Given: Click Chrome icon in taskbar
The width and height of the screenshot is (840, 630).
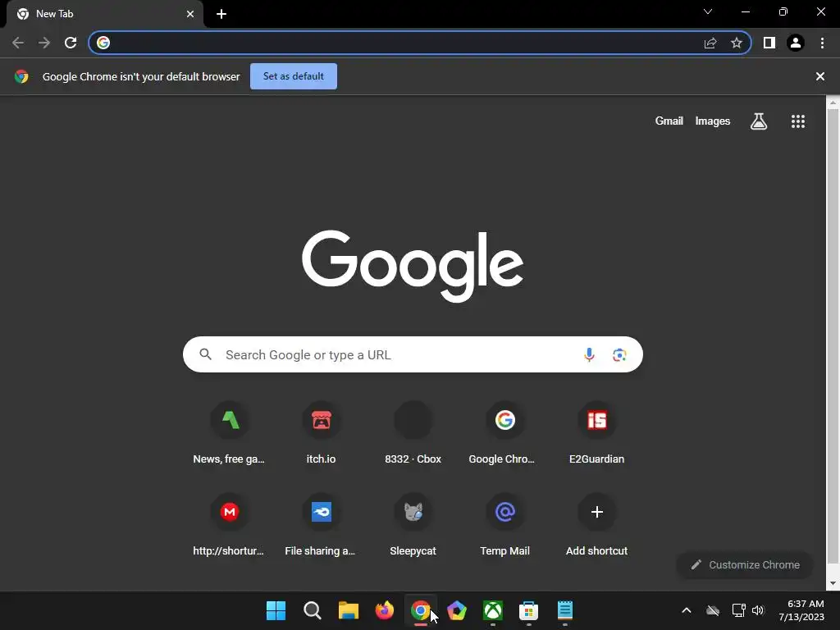Looking at the screenshot, I should (421, 610).
